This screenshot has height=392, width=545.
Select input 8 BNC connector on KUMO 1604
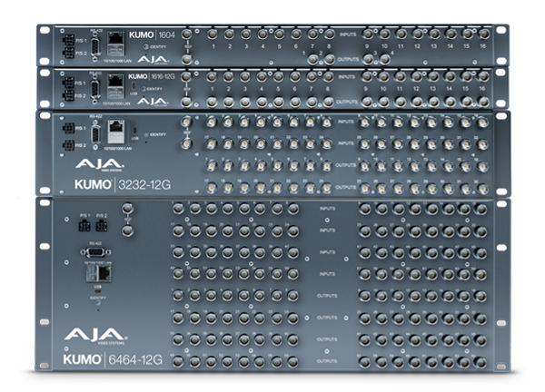329,34
